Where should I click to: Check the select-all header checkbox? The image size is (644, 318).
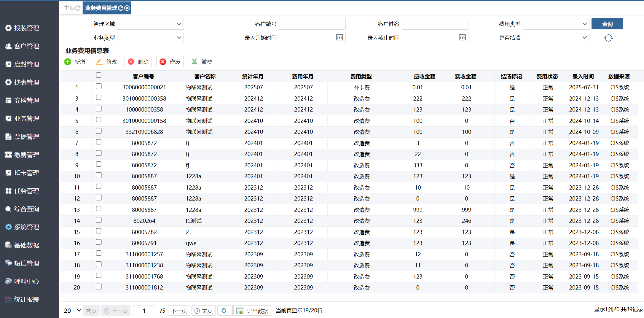click(99, 75)
